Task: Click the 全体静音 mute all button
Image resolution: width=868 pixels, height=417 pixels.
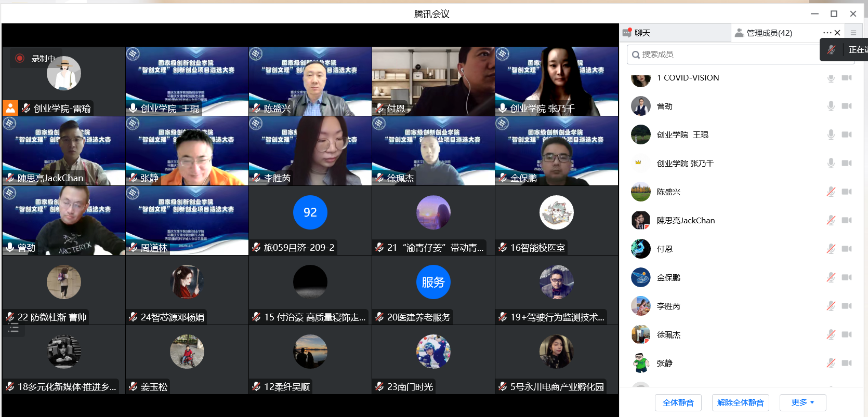Action: [678, 402]
